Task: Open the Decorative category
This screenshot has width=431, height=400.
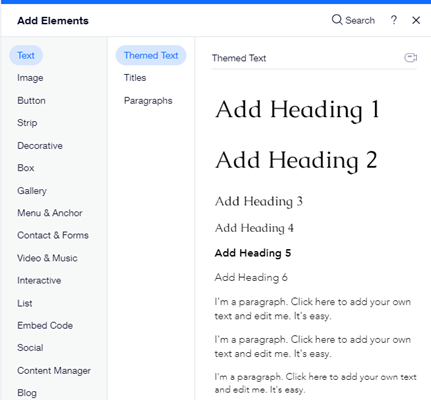Action: [x=40, y=146]
